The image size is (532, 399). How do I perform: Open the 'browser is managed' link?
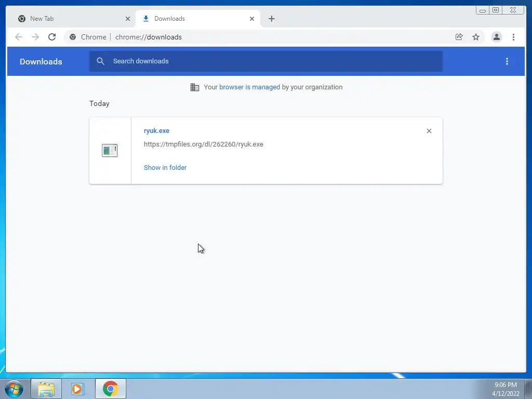coord(250,87)
